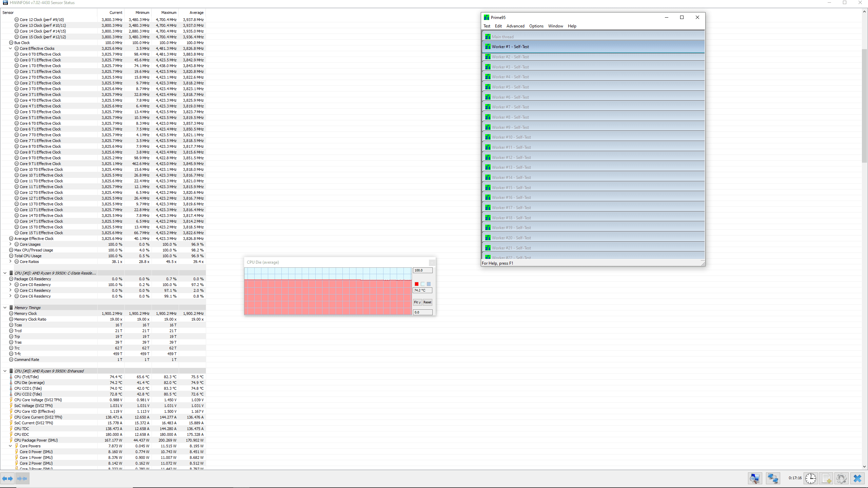868x488 pixels.
Task: Expand Core C6 Residency entries
Action: (x=11, y=296)
